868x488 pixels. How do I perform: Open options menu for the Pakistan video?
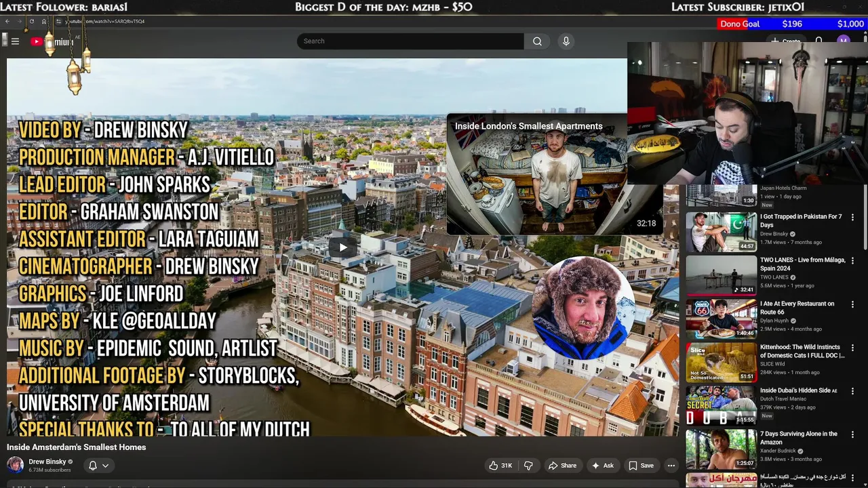click(x=852, y=217)
